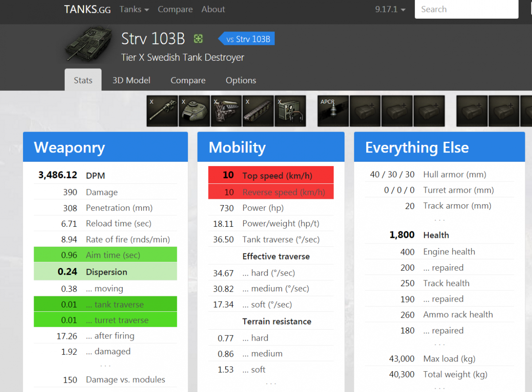The height and width of the screenshot is (392, 532).
Task: Expand hidden rows below Ammo rack repaired value
Action: (439, 344)
